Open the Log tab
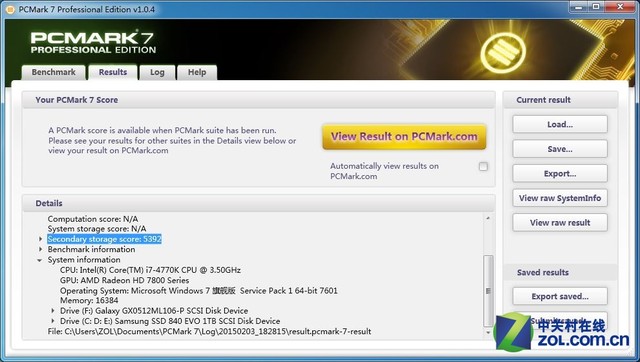Image resolution: width=640 pixels, height=362 pixels. (157, 72)
